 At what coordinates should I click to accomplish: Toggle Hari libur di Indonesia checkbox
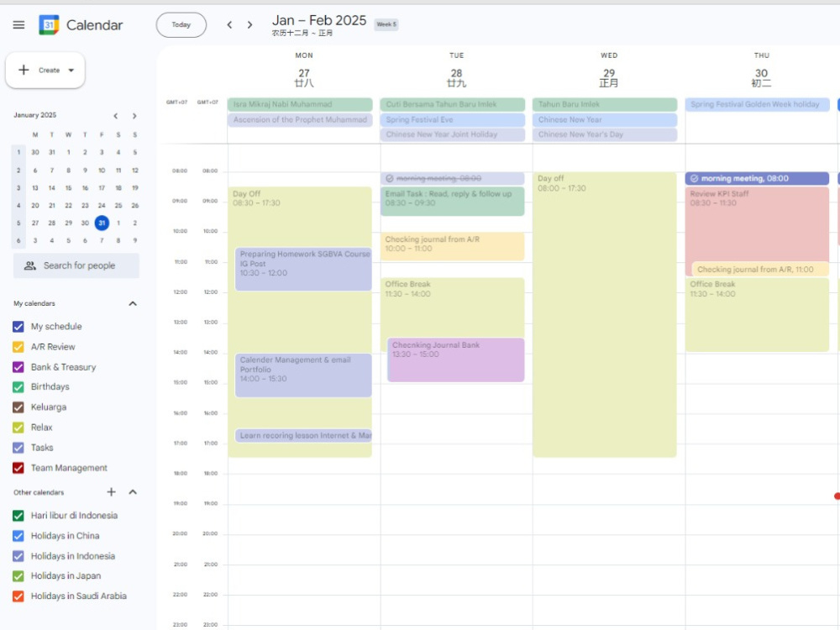18,516
